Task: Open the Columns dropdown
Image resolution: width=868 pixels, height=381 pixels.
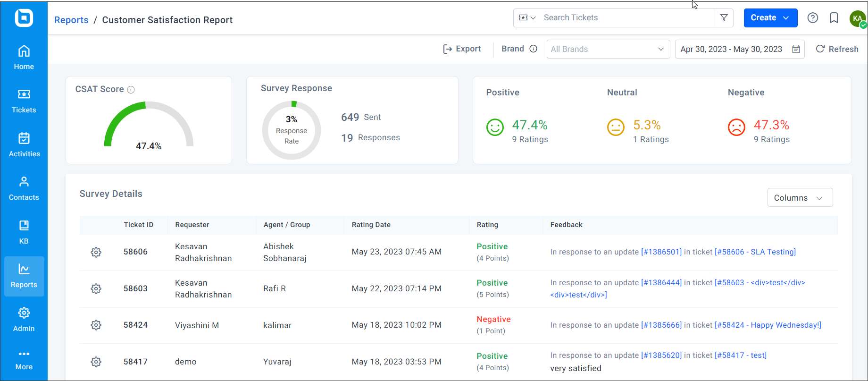Action: pos(800,198)
